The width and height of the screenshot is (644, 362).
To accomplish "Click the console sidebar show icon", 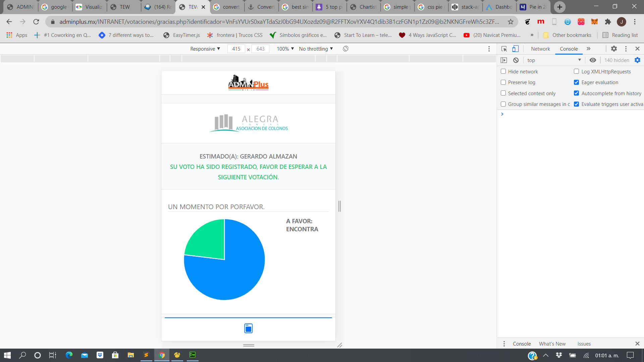I will [x=504, y=60].
